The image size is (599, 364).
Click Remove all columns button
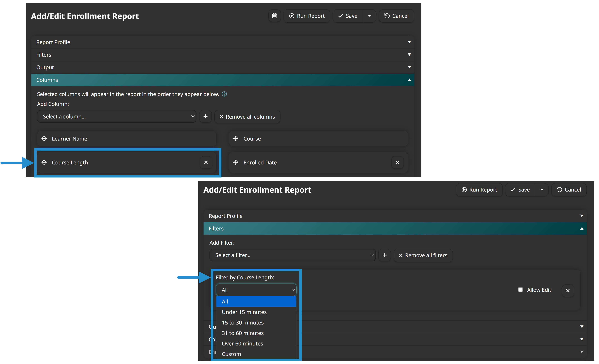[247, 117]
